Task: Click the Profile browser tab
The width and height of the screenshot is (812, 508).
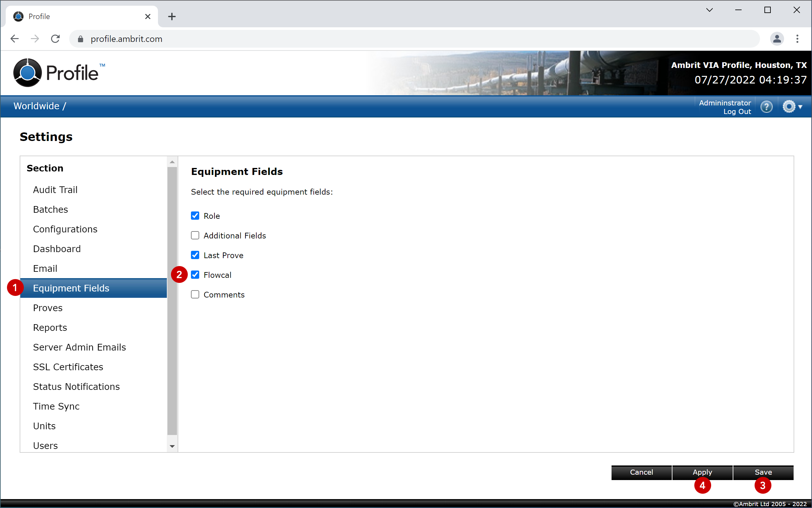Action: (x=81, y=17)
